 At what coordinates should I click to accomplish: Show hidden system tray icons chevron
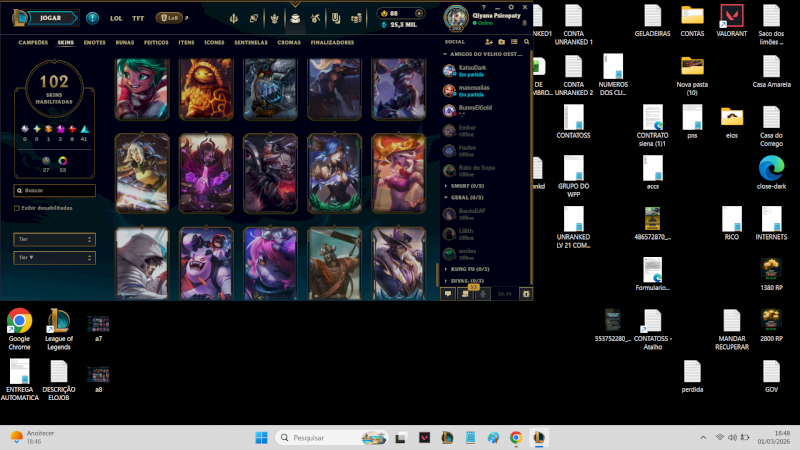click(703, 437)
